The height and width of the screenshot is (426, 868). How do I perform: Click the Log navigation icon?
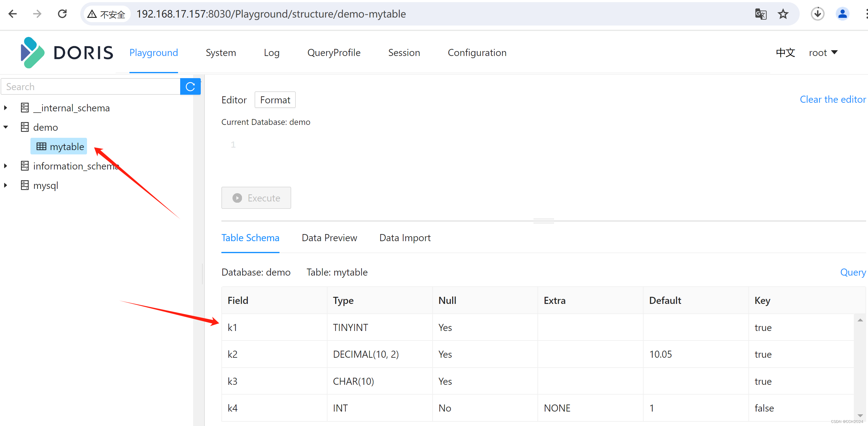click(x=272, y=52)
